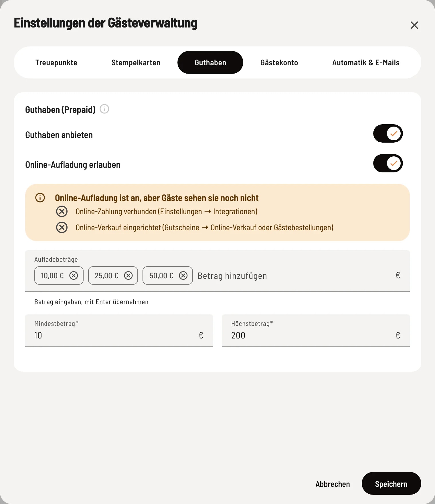Disable the Online-Aufladung erlauben switch
Image resolution: width=435 pixels, height=504 pixels.
point(388,163)
